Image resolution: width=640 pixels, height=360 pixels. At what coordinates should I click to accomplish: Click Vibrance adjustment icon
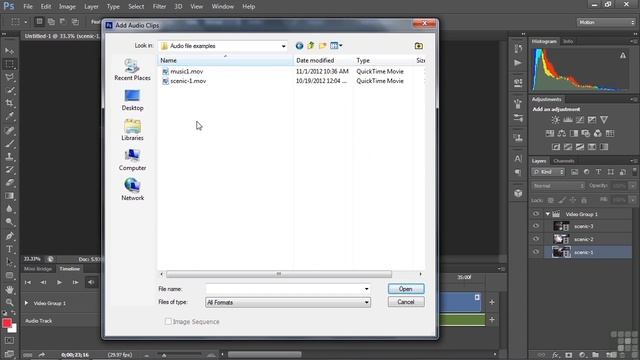pyautogui.click(x=604, y=120)
